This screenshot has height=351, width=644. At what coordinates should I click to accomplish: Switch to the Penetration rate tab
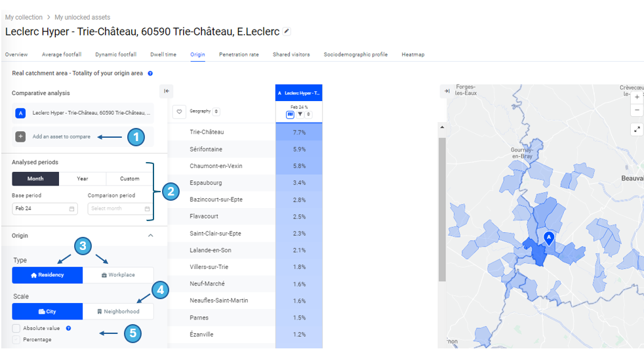[239, 54]
